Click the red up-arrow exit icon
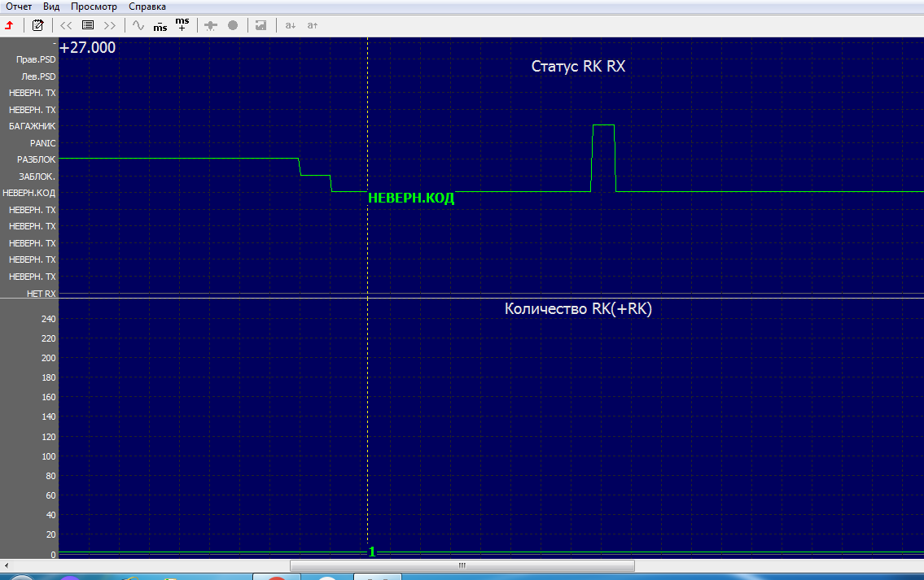Image resolution: width=924 pixels, height=580 pixels. point(10,25)
